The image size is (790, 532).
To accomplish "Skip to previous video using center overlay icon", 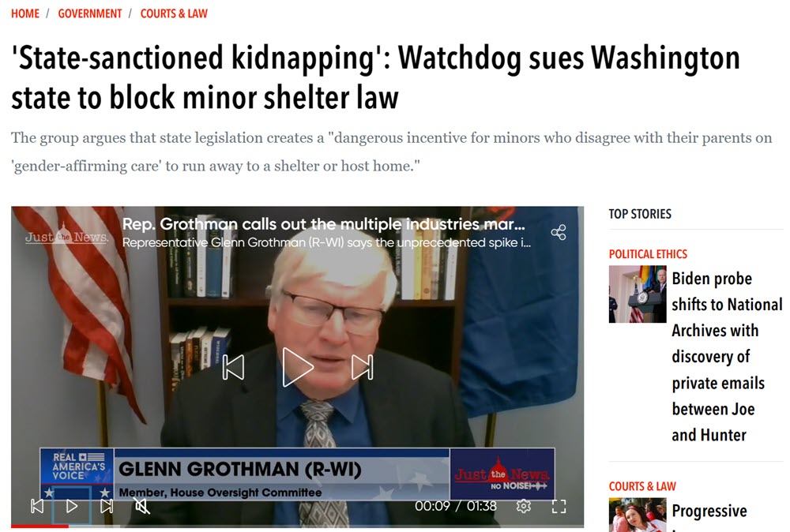I will coord(233,367).
